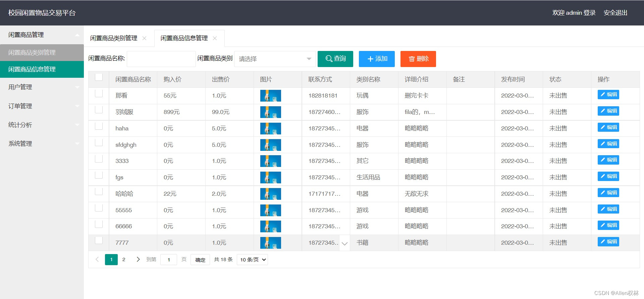Focus the jump-to-page number input
Screen dimensions: 644x299
(169, 260)
